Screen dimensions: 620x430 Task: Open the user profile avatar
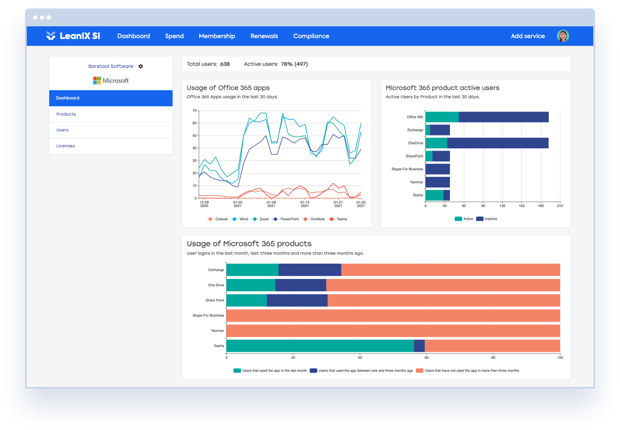pyautogui.click(x=563, y=36)
